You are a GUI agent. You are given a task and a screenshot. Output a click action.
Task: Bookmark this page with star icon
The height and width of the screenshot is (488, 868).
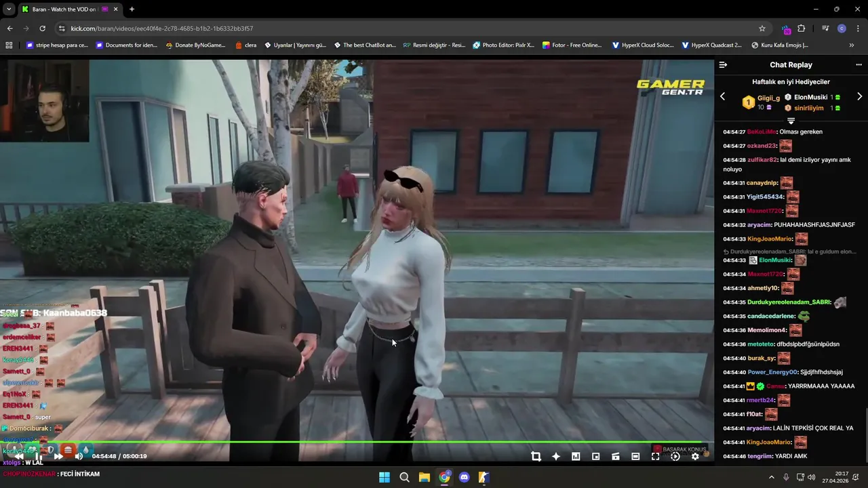pos(762,28)
